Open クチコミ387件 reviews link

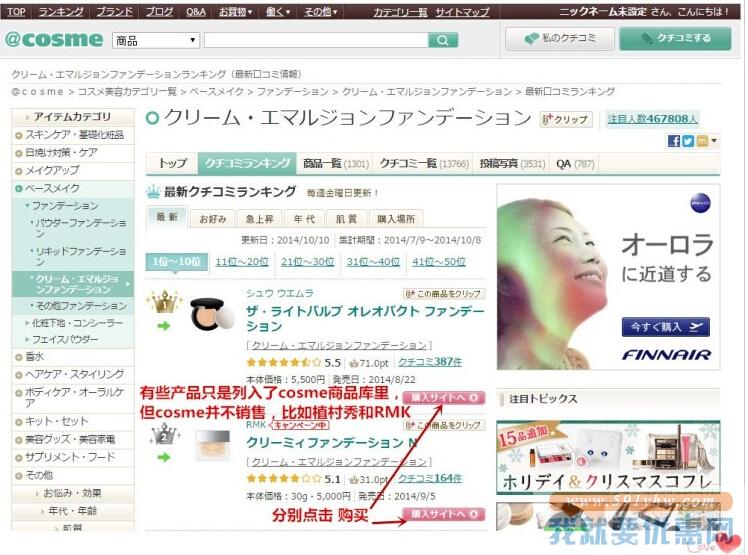pos(430,362)
